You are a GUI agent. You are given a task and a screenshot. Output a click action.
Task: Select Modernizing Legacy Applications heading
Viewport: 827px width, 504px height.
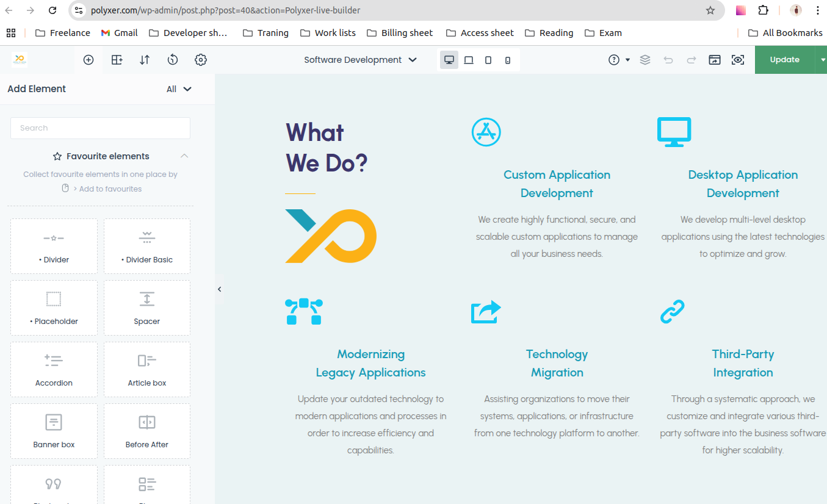[x=370, y=363]
